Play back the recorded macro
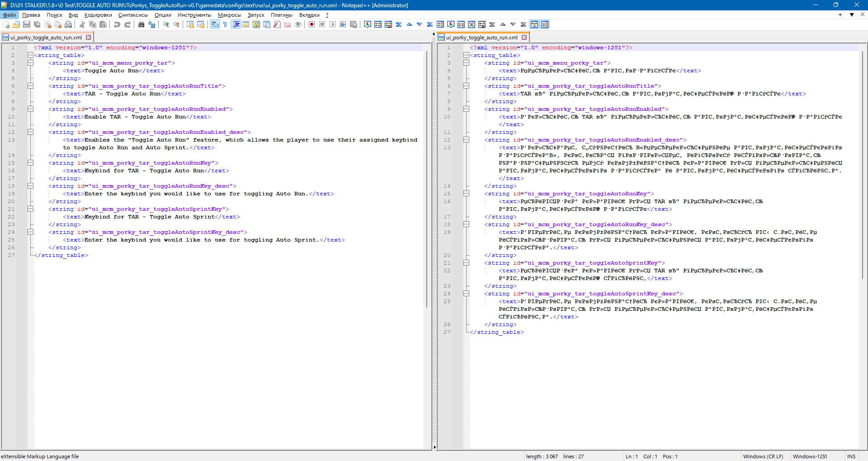868x461 pixels. (x=333, y=24)
